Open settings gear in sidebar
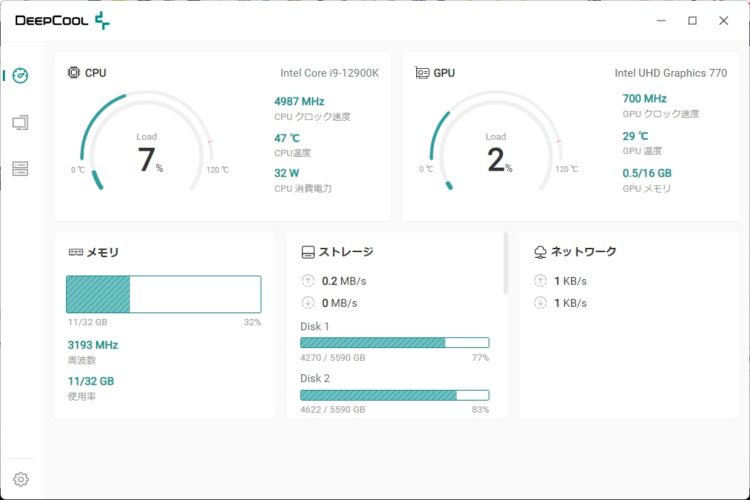 (x=21, y=479)
